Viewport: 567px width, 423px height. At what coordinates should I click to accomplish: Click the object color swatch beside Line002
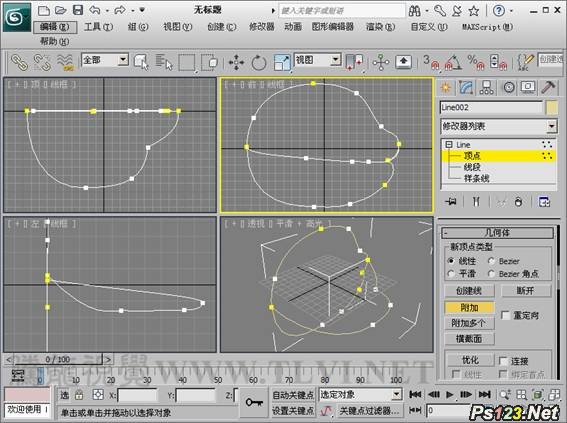pos(551,108)
